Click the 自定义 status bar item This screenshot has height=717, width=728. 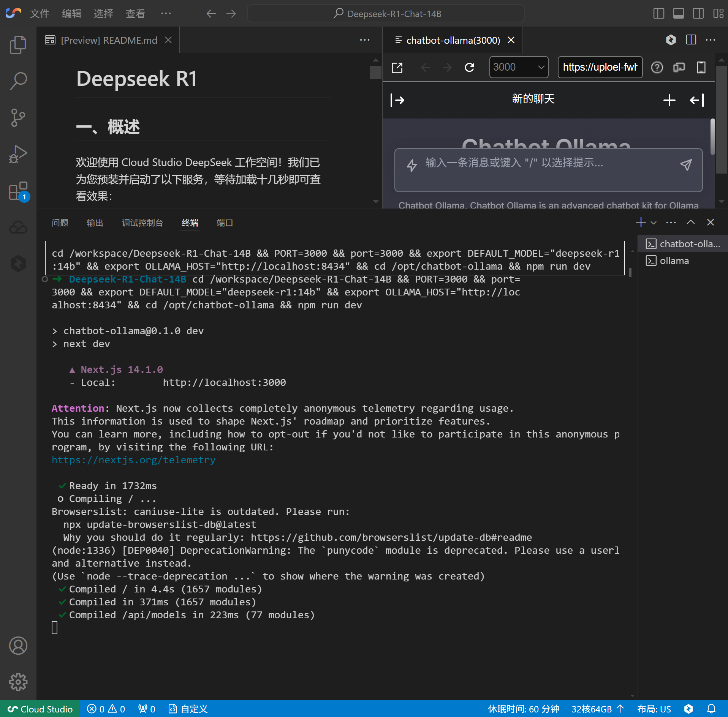[188, 709]
